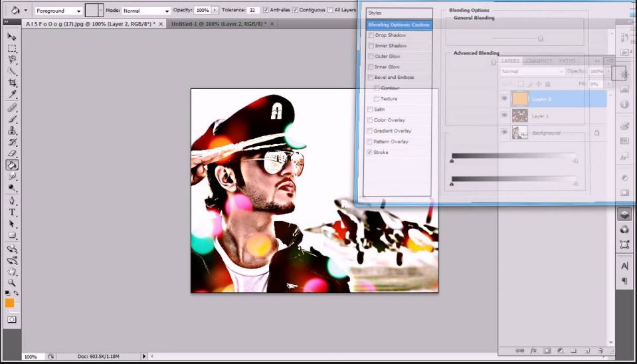Select the Layers tab

point(511,61)
